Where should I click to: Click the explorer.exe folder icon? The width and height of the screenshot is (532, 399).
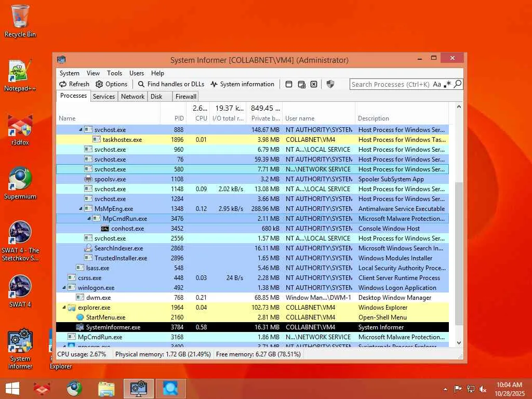[72, 308]
